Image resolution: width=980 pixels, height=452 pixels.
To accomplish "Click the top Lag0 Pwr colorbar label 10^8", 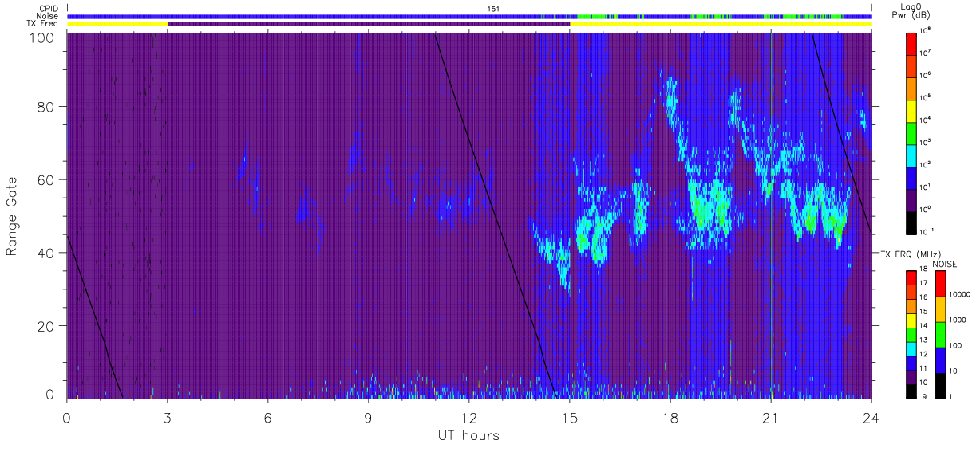I will (x=924, y=31).
